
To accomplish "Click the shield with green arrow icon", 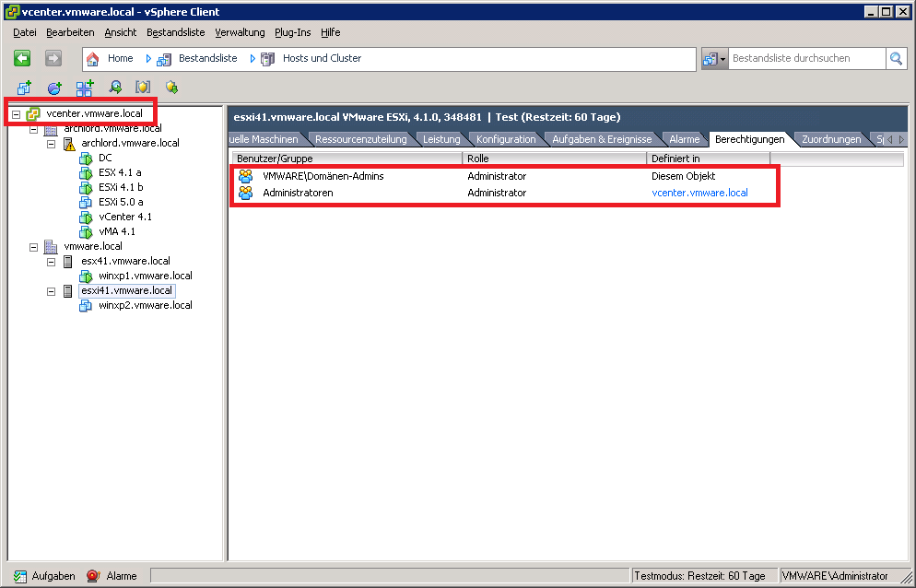I will click(171, 88).
